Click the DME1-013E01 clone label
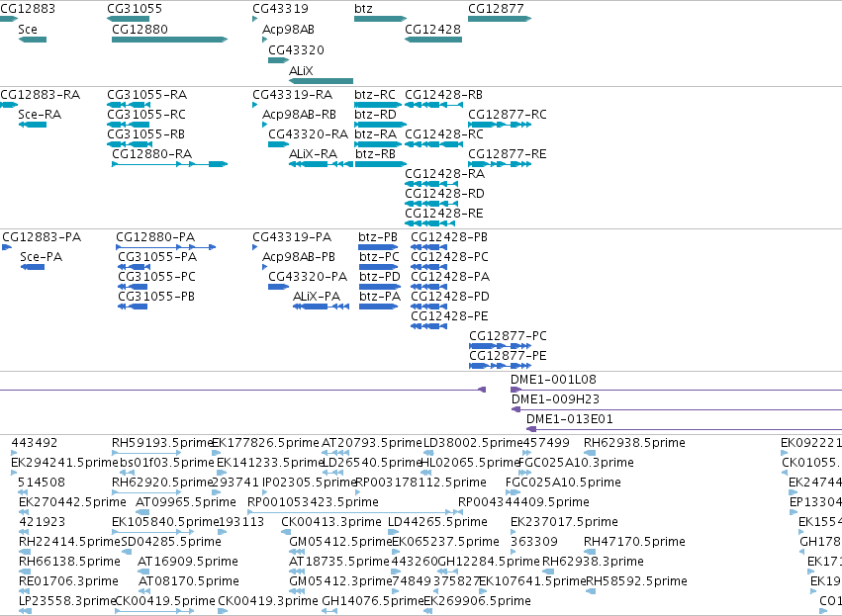The image size is (842, 616). pos(570,419)
